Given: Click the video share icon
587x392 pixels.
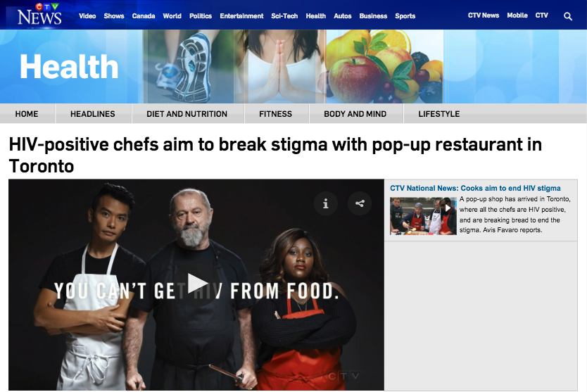Looking at the screenshot, I should click(360, 203).
